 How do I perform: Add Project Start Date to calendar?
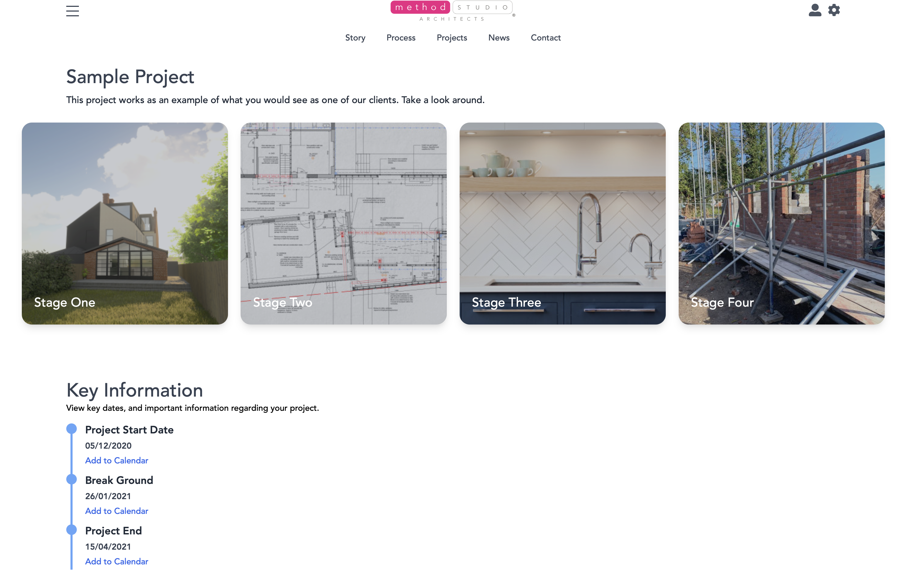click(x=117, y=460)
